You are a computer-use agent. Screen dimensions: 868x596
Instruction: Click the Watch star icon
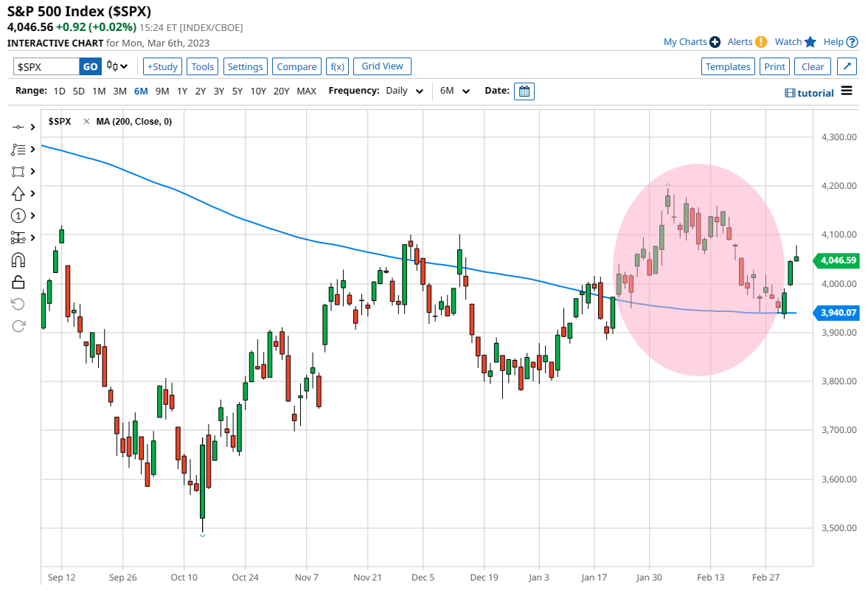[x=810, y=42]
